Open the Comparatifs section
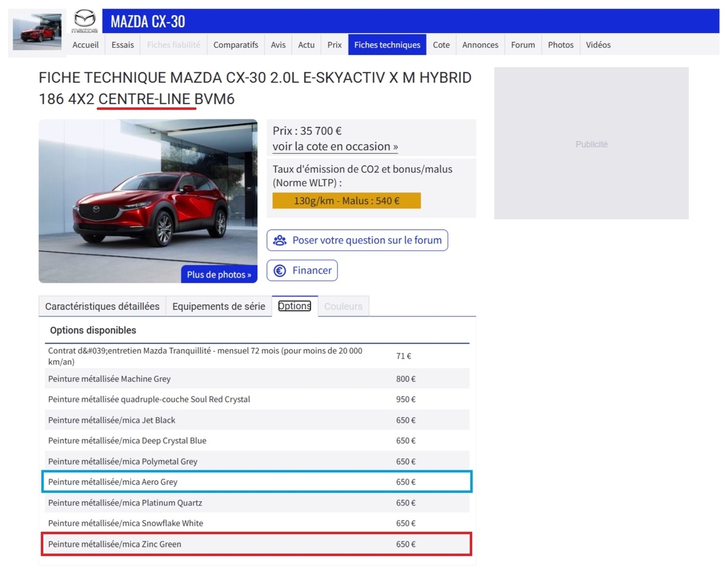This screenshot has height=576, width=728. [x=236, y=45]
